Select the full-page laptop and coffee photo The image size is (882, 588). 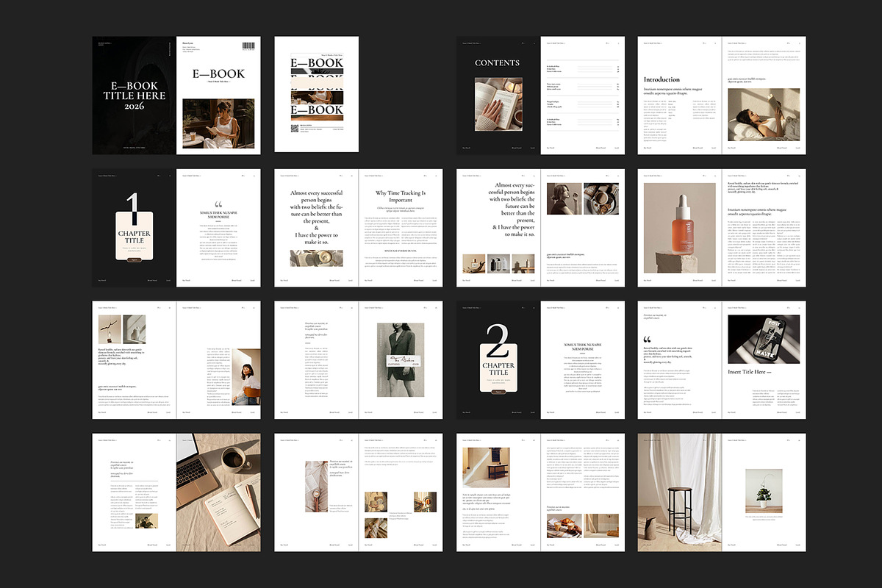(x=219, y=492)
